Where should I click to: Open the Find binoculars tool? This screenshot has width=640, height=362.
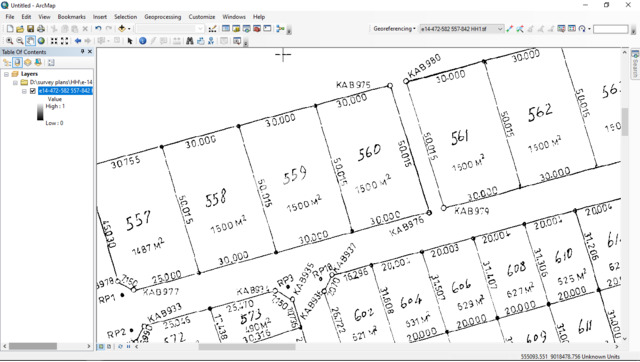(x=190, y=41)
